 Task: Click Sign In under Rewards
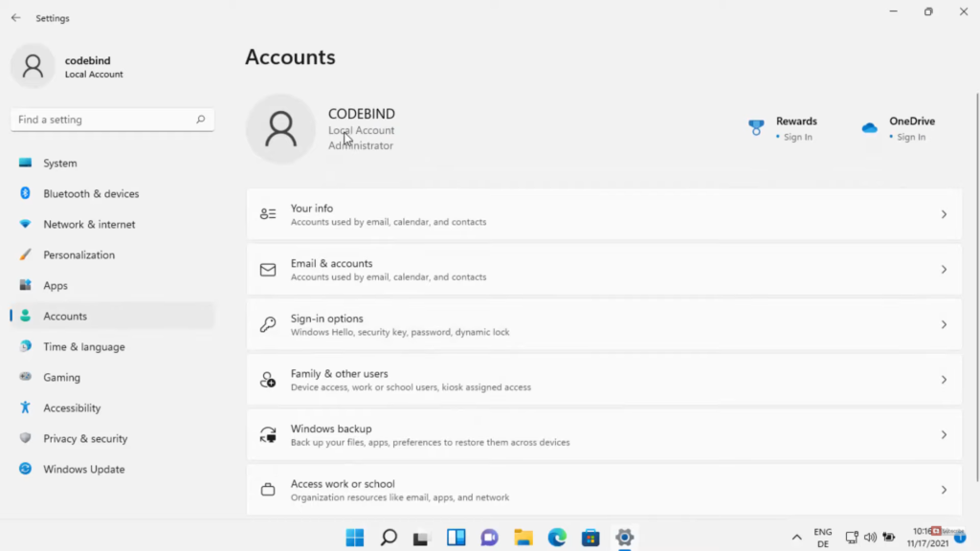798,137
